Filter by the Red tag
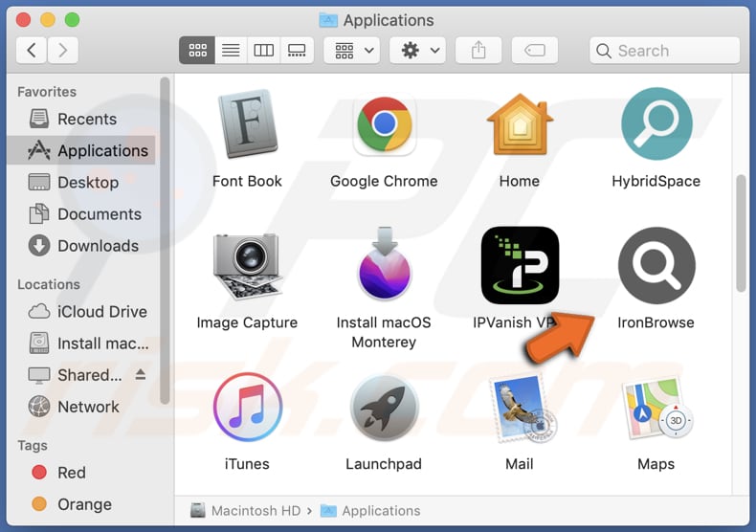 (x=81, y=473)
